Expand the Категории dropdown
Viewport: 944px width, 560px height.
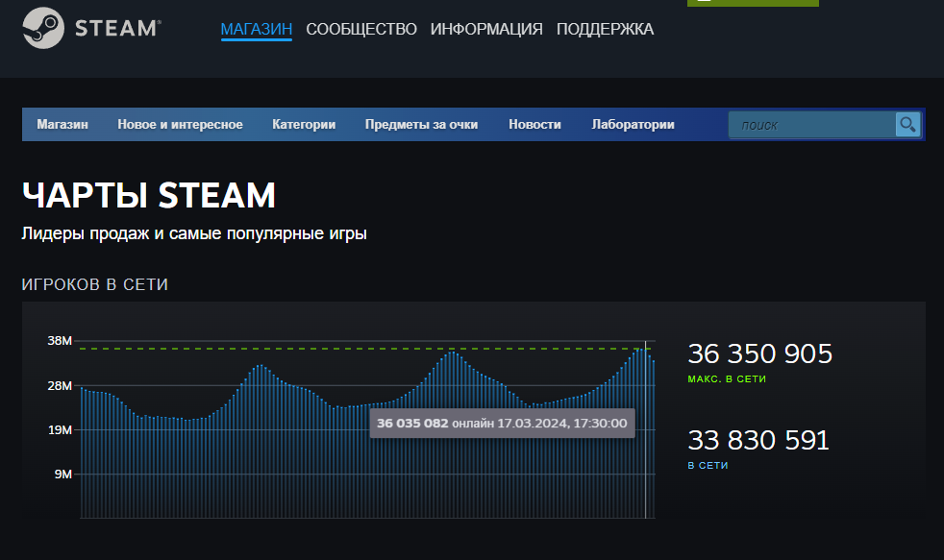pos(304,124)
